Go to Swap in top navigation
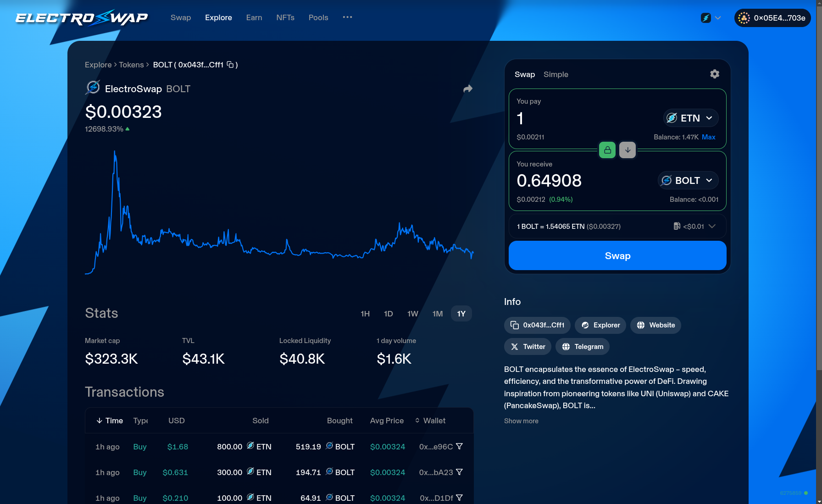The height and width of the screenshot is (504, 822). (x=181, y=17)
